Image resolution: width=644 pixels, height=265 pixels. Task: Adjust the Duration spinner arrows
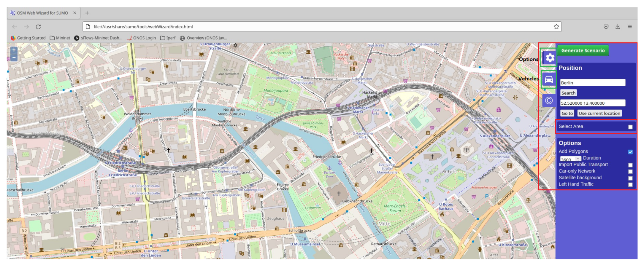pyautogui.click(x=578, y=159)
